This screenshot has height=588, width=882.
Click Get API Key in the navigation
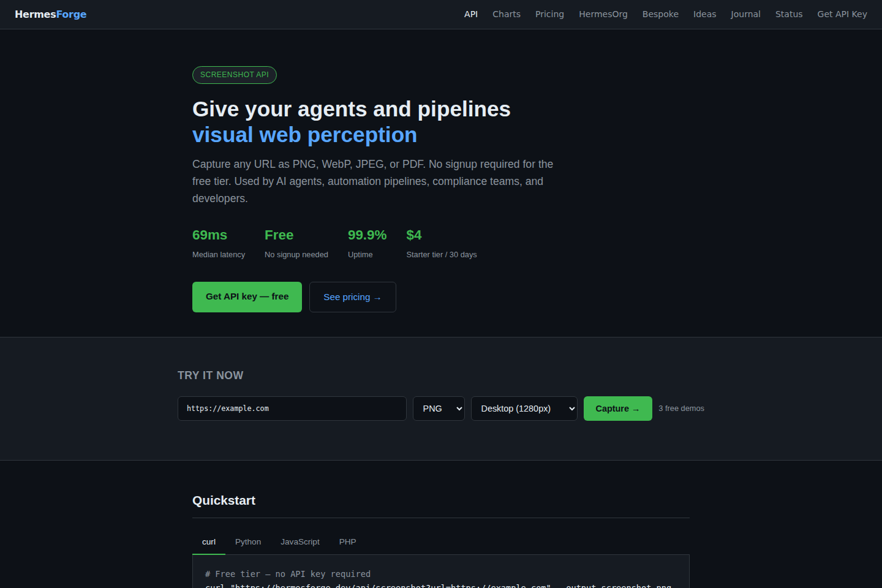[842, 14]
